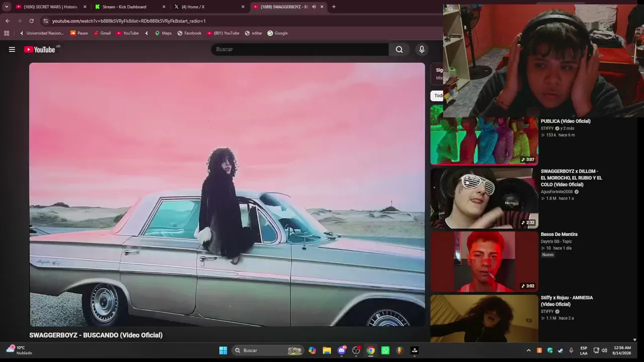This screenshot has height=362, width=644.
Task: Click the YouTube search input field
Action: point(300,49)
